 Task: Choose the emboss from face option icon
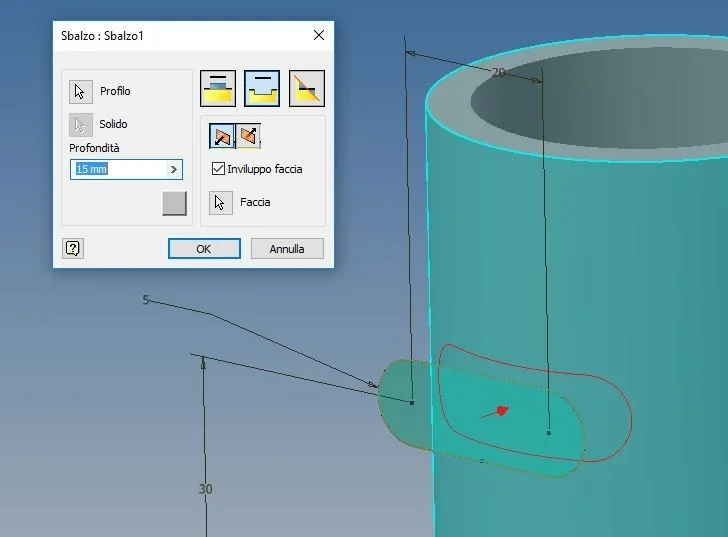[218, 88]
